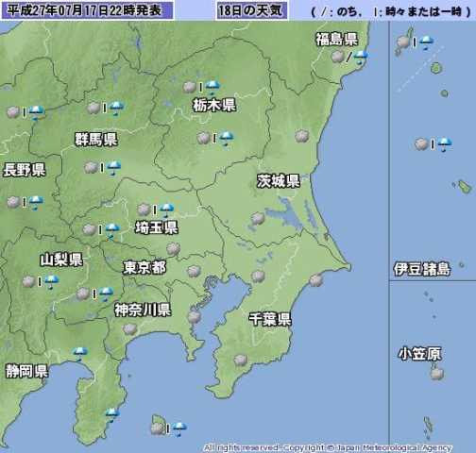Viewport: 476px width, 453px height.
Task: Click the cloud icon at Choshi east coast
Action: click(x=316, y=280)
